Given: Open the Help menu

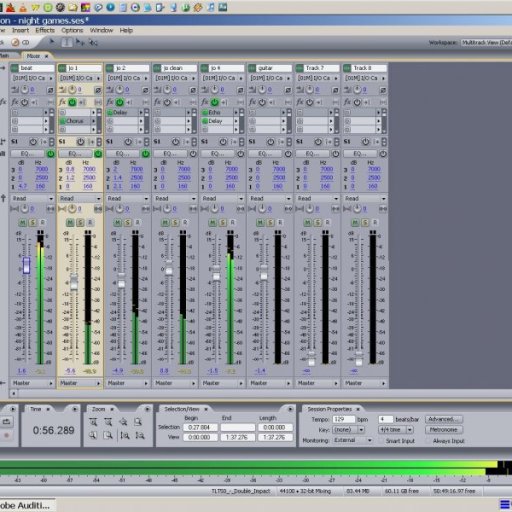Looking at the screenshot, I should pyautogui.click(x=126, y=30).
